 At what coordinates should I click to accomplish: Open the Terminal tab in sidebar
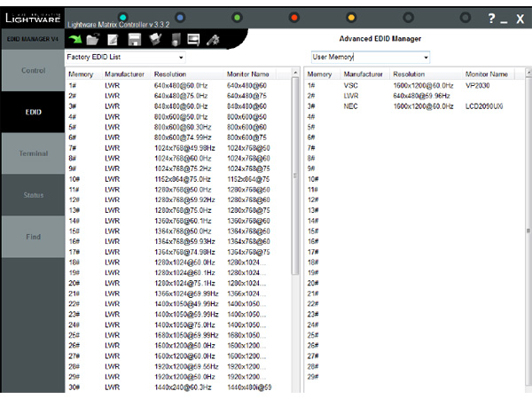click(x=33, y=153)
